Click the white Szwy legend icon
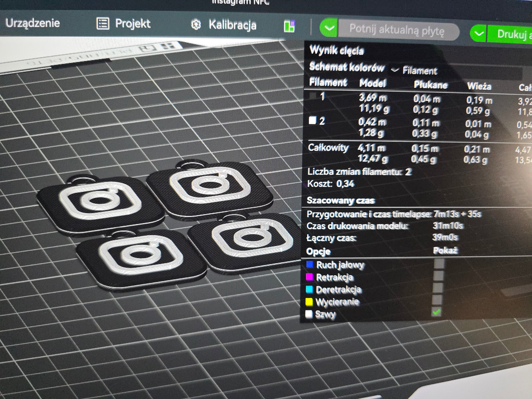532x399 pixels. [x=309, y=314]
